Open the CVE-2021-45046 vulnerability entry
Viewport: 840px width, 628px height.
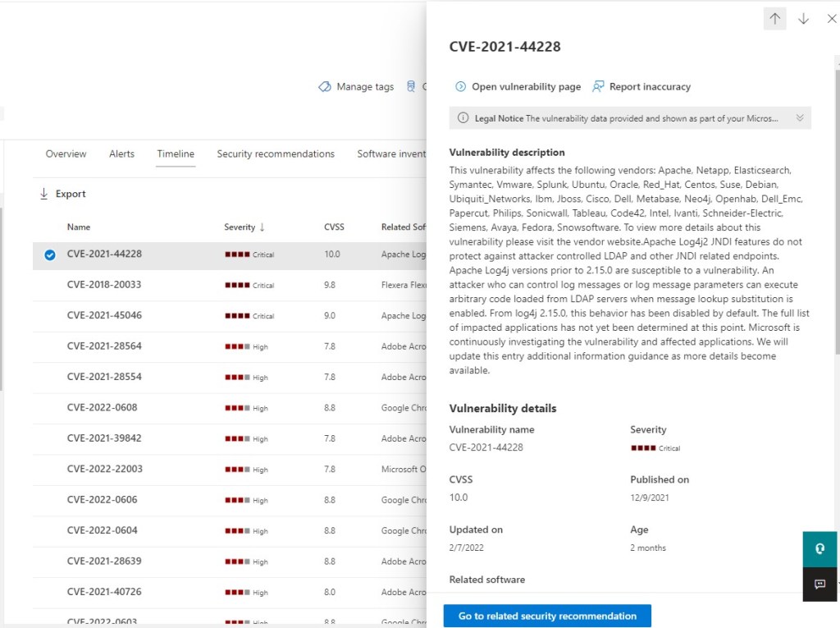coord(104,315)
